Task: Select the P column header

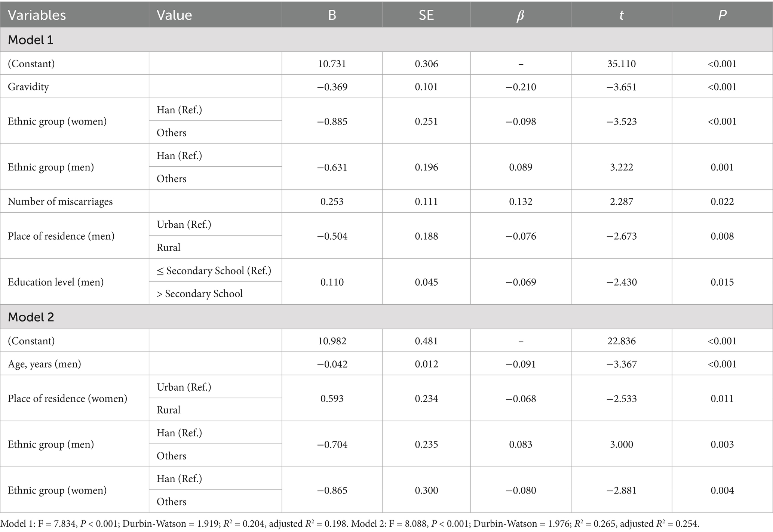Action: click(x=722, y=15)
